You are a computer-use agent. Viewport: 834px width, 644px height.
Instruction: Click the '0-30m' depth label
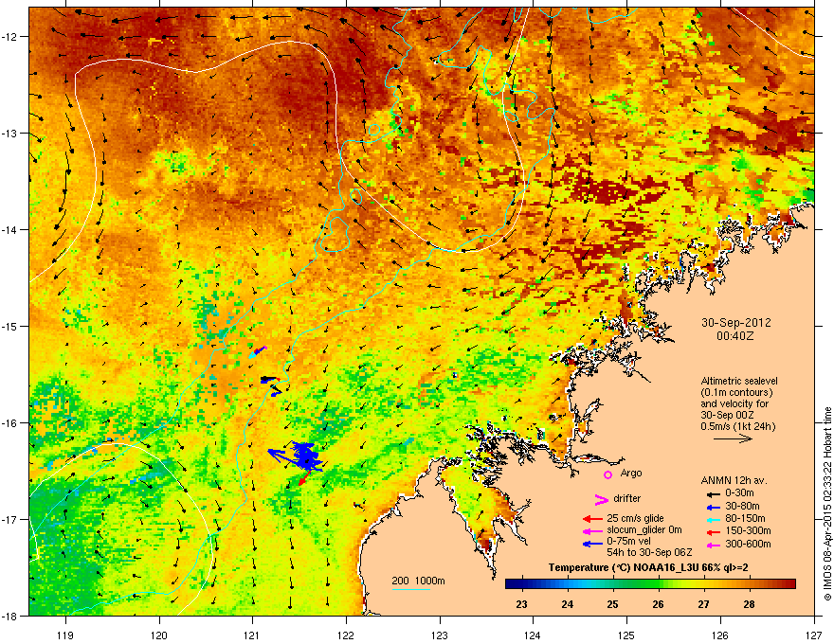point(739,493)
